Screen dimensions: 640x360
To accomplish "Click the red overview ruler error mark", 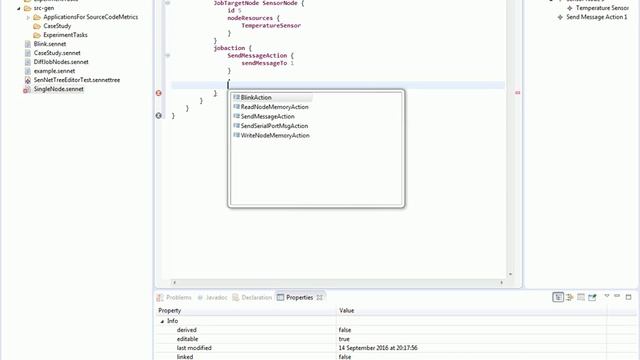I will [518, 93].
